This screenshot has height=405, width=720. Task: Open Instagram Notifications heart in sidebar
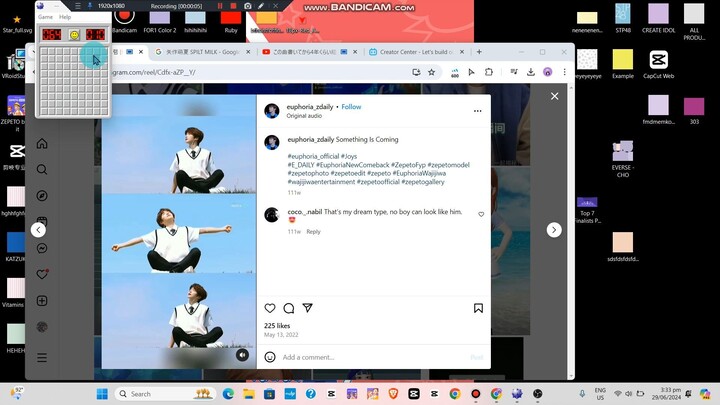click(x=42, y=275)
